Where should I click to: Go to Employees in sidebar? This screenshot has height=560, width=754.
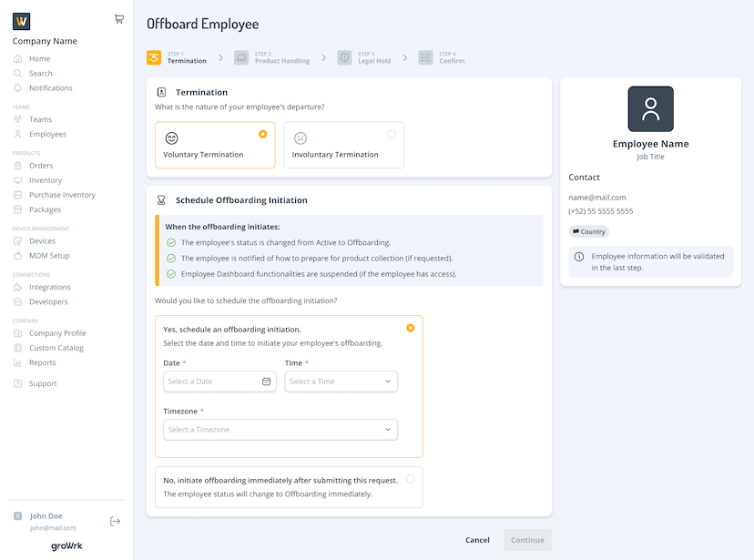point(47,134)
